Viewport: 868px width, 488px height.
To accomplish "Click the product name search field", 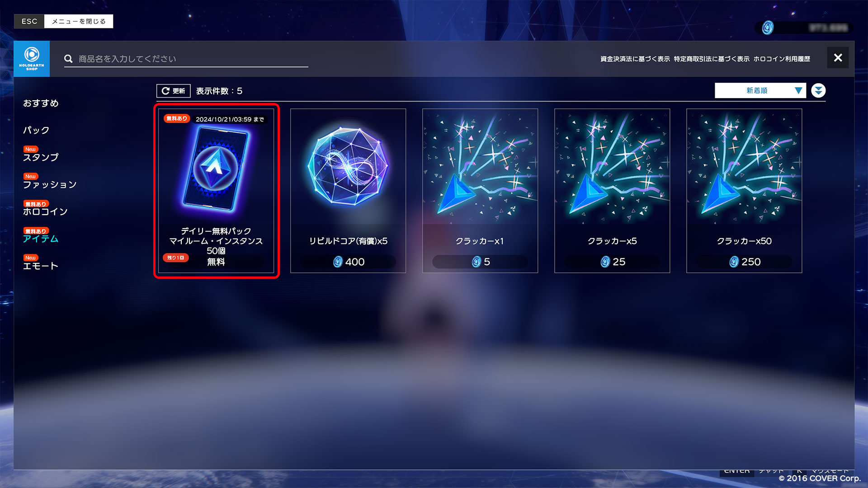I will click(186, 59).
